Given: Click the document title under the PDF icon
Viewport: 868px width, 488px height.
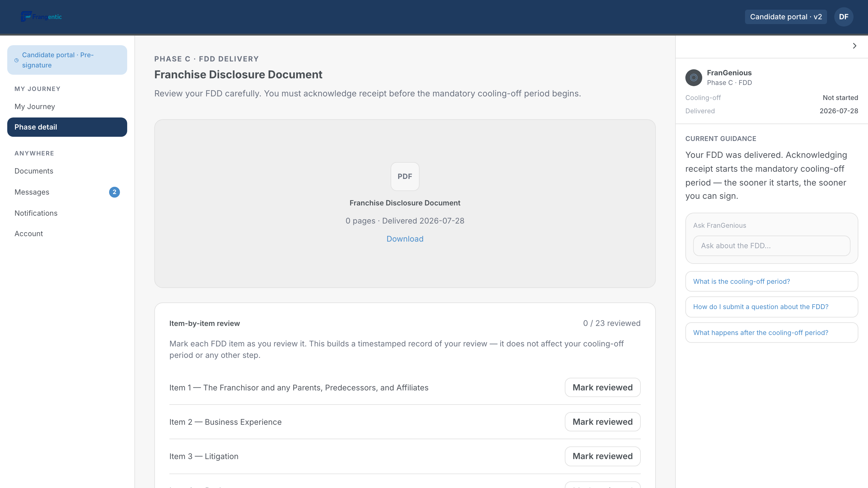Looking at the screenshot, I should [x=405, y=203].
